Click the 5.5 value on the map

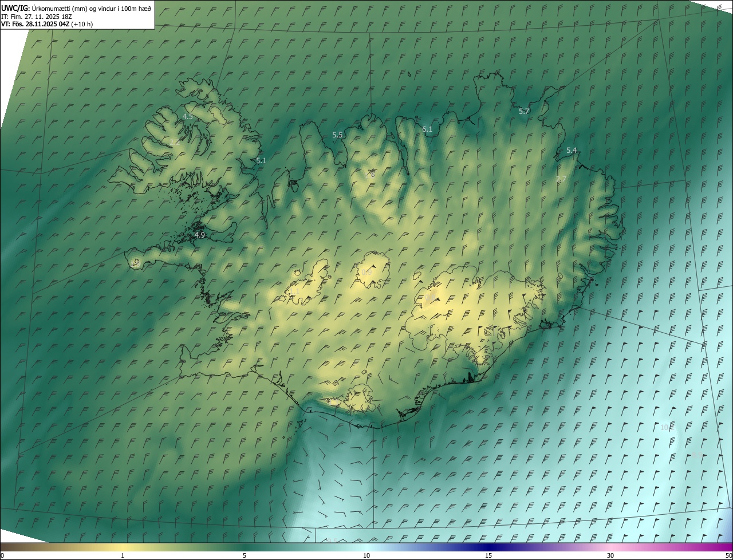point(337,135)
